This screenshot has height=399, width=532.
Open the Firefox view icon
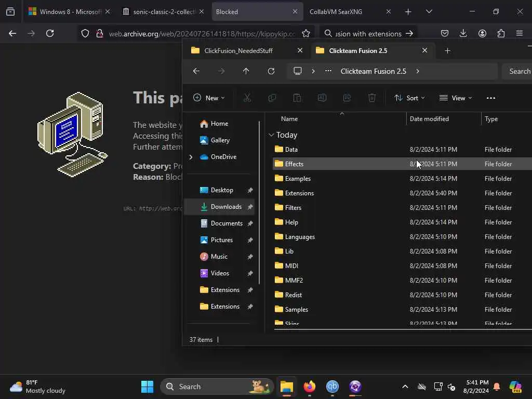click(x=10, y=12)
